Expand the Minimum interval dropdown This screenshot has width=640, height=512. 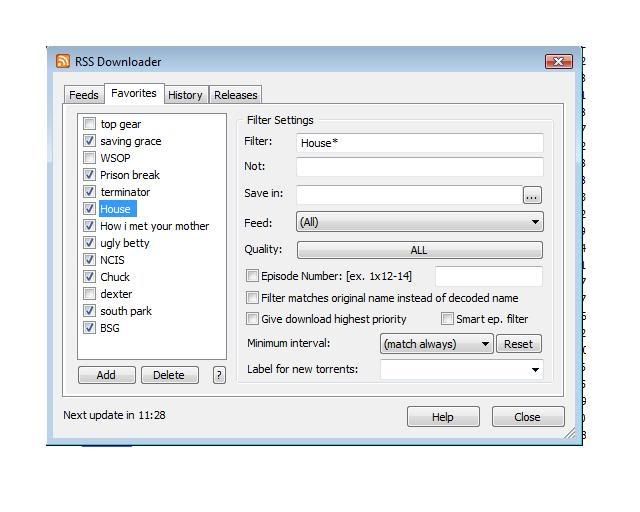pyautogui.click(x=436, y=344)
